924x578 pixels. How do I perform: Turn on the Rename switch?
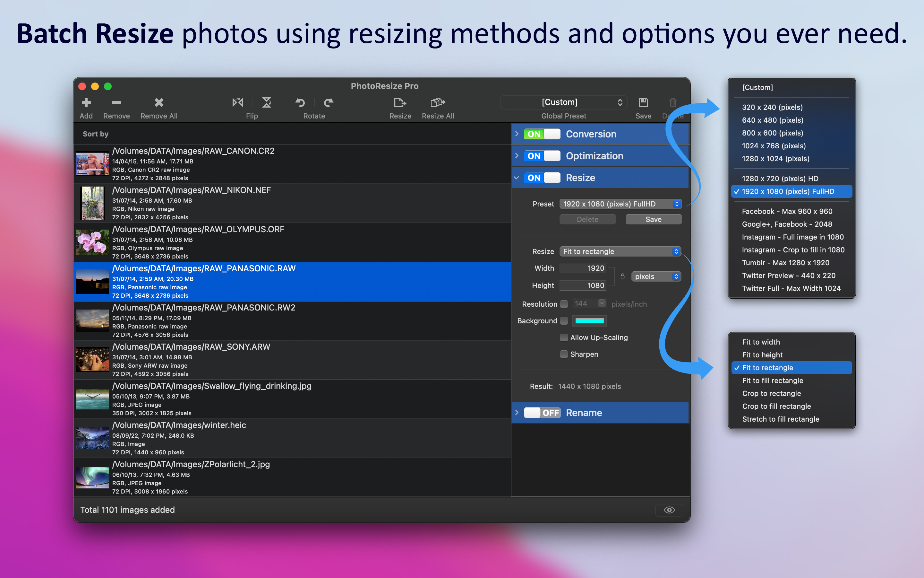coord(542,413)
